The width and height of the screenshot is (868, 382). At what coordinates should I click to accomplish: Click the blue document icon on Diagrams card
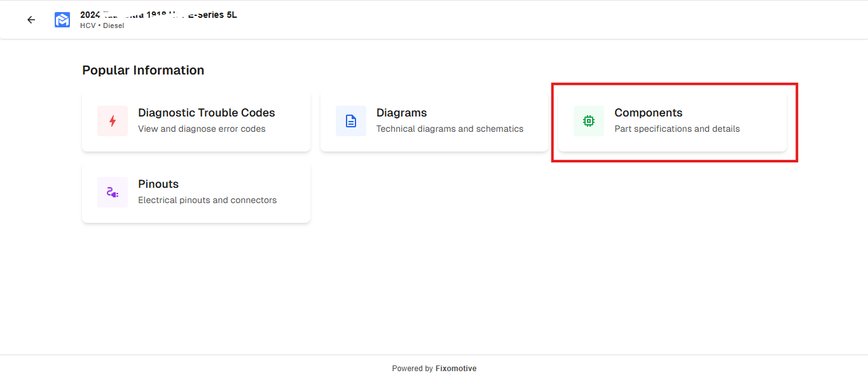coord(350,120)
